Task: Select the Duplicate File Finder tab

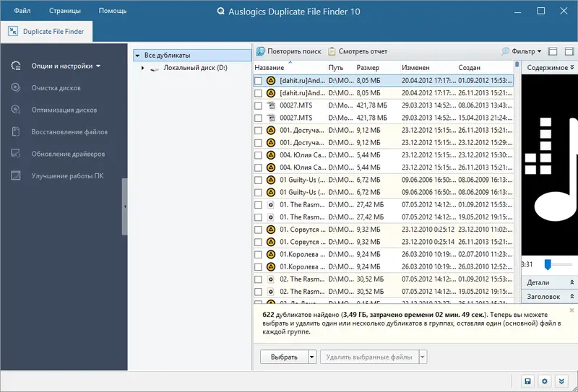Action: [x=47, y=32]
